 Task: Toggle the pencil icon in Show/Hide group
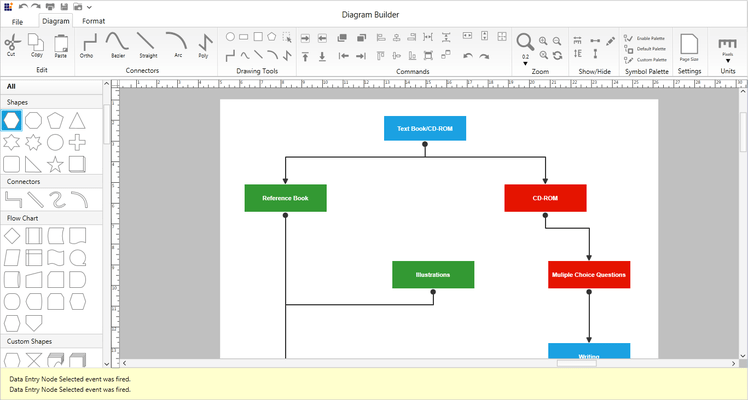pos(610,41)
